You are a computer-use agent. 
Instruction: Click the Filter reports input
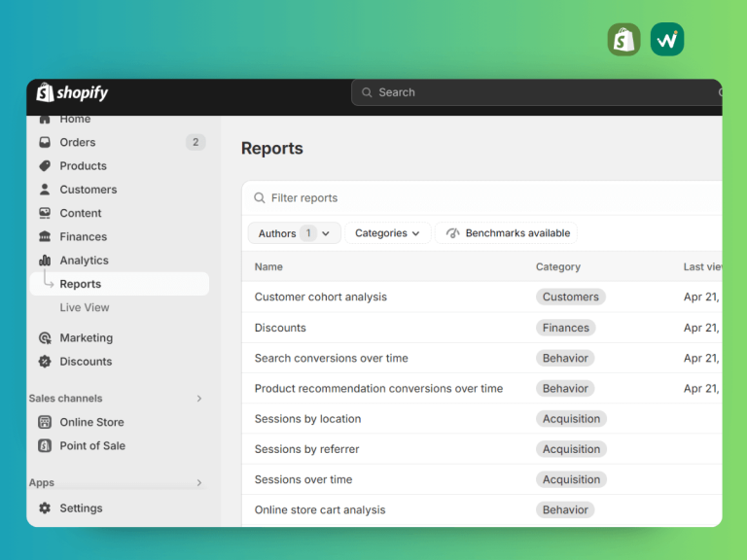coord(482,197)
